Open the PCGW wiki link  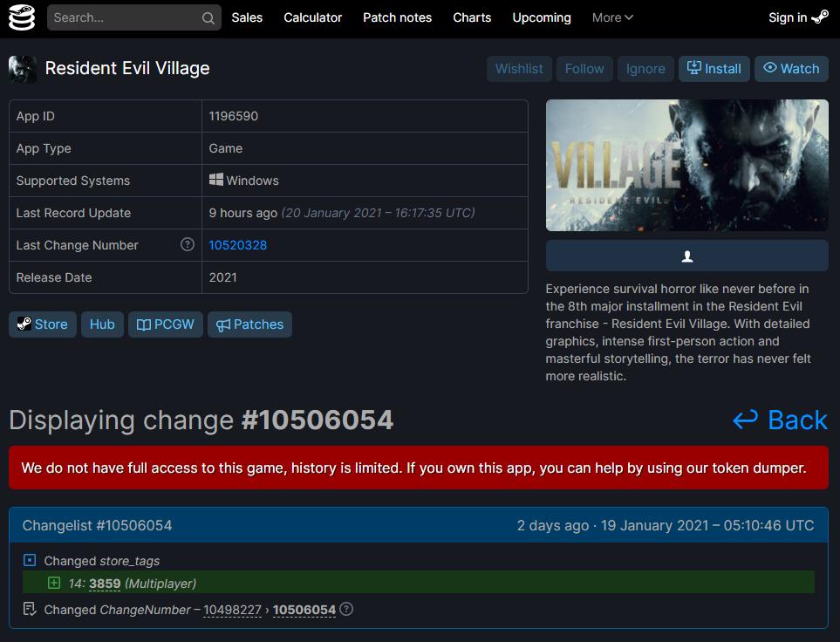tap(166, 324)
